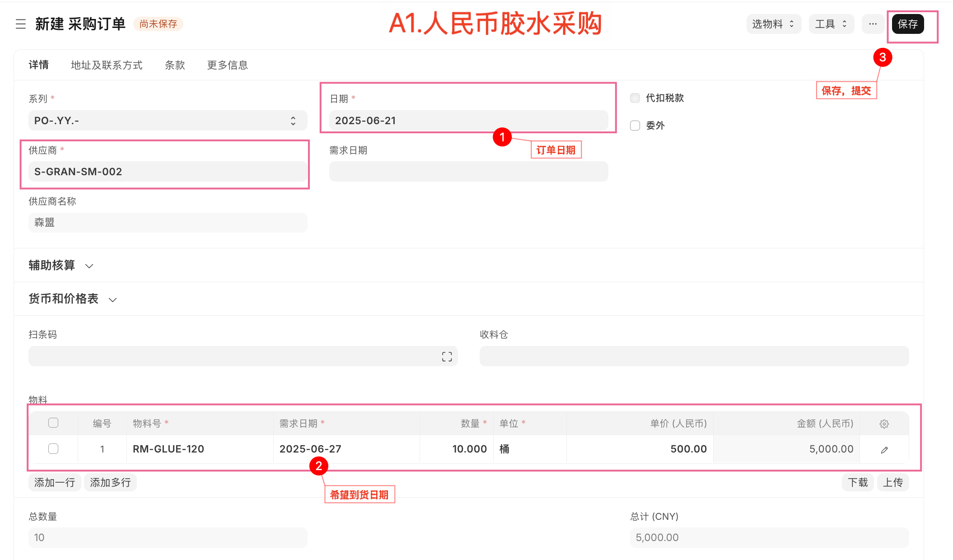The image size is (953, 560).
Task: Open the hamburger sidebar menu icon
Action: [x=21, y=24]
